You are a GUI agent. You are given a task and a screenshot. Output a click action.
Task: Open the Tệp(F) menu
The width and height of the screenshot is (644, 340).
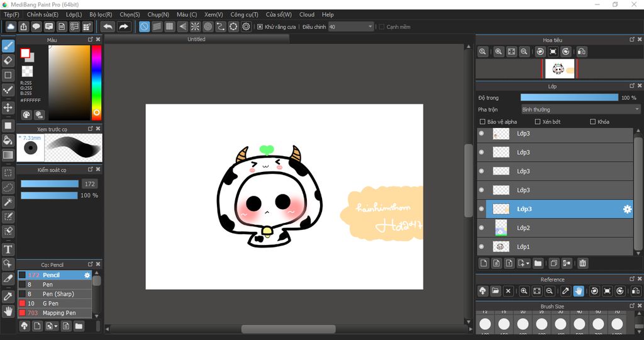point(11,14)
